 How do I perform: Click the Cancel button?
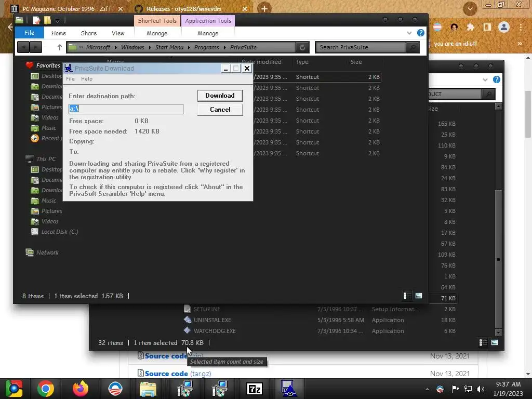coord(220,110)
